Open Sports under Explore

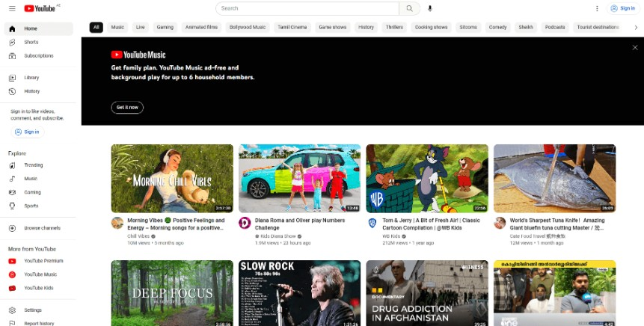tap(39, 206)
